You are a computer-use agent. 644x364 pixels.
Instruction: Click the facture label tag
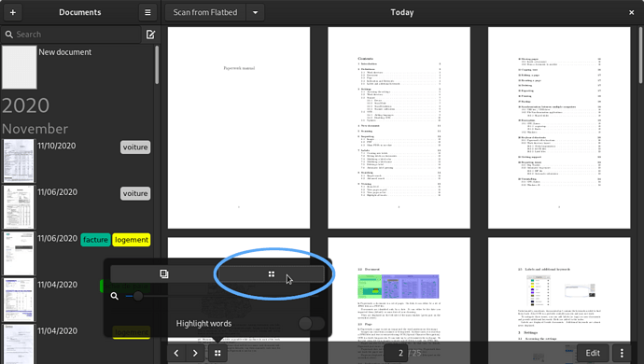(95, 240)
